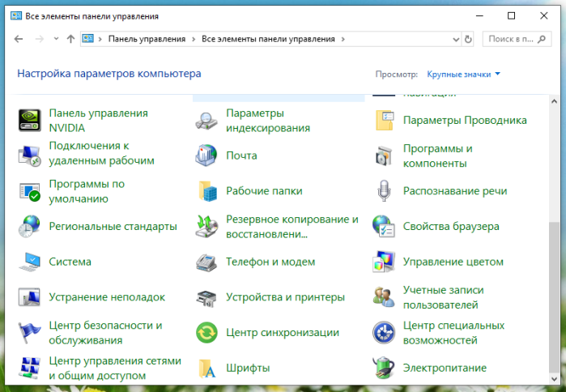Open the Региональные стандарты globe-clock icon
The width and height of the screenshot is (566, 392).
(29, 226)
